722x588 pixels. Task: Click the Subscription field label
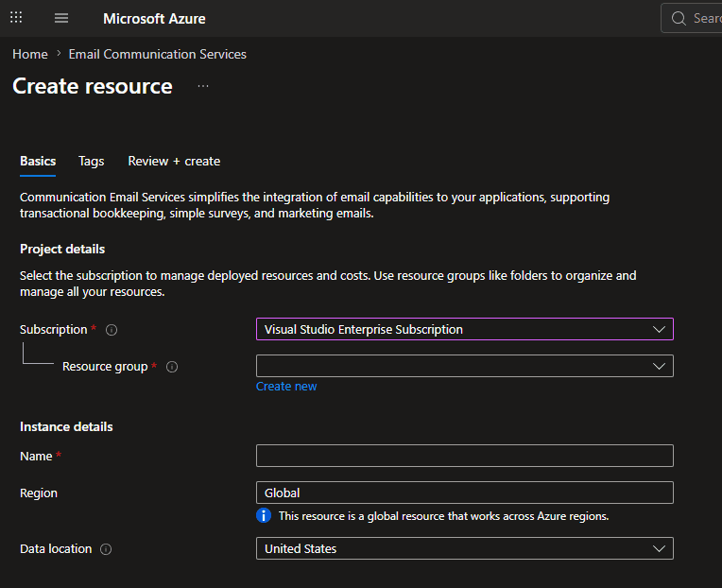pos(54,330)
